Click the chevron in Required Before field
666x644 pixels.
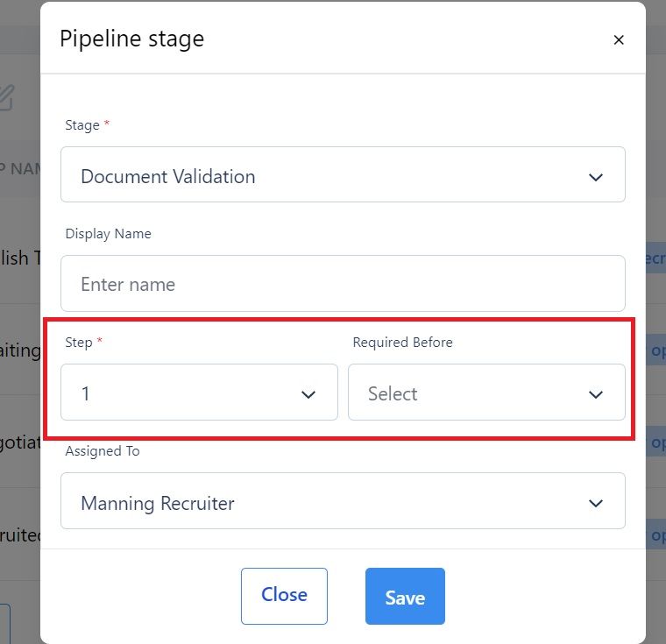tap(596, 394)
